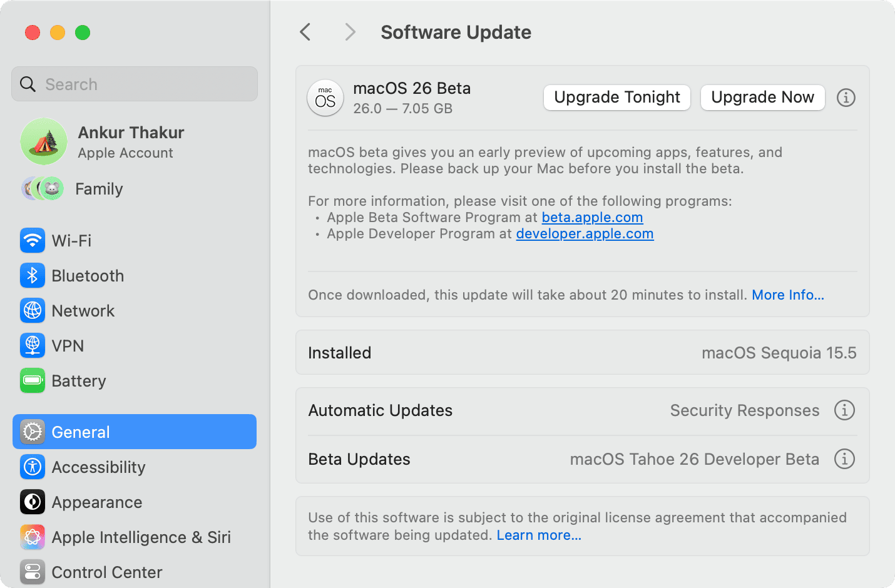Screen dimensions: 895x588
Task: Open Accessibility label in sidebar
Action: click(x=98, y=467)
